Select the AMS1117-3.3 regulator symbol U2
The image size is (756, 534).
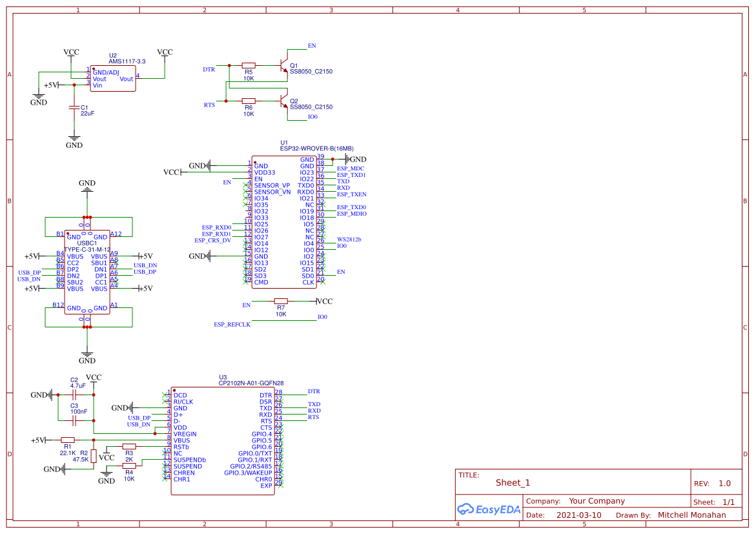tap(112, 77)
